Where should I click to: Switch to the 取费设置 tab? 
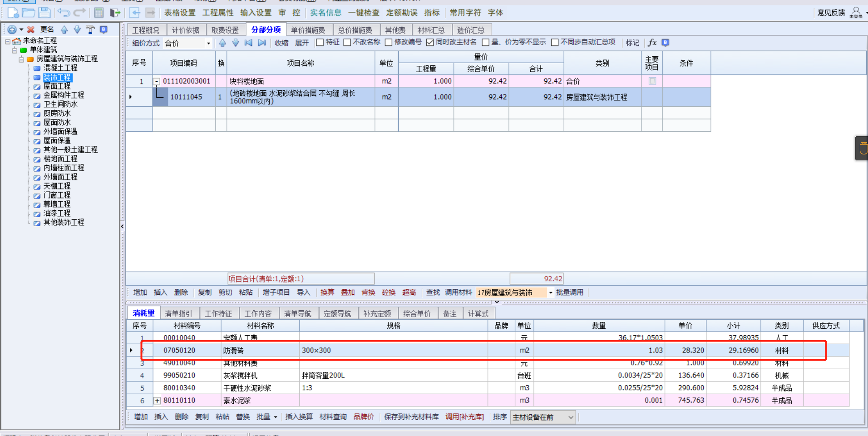(x=225, y=30)
